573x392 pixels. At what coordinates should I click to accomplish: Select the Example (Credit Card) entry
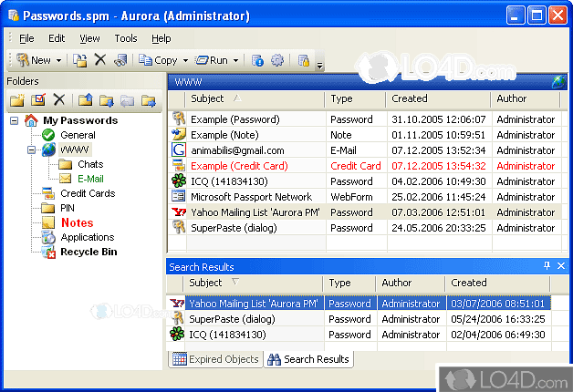(364, 166)
